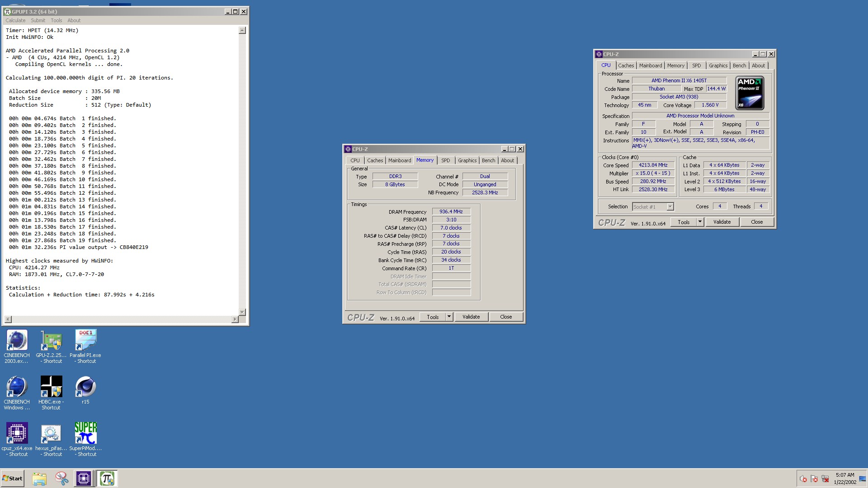The width and height of the screenshot is (868, 488).
Task: Click the first red-marked tray icon
Action: click(803, 479)
